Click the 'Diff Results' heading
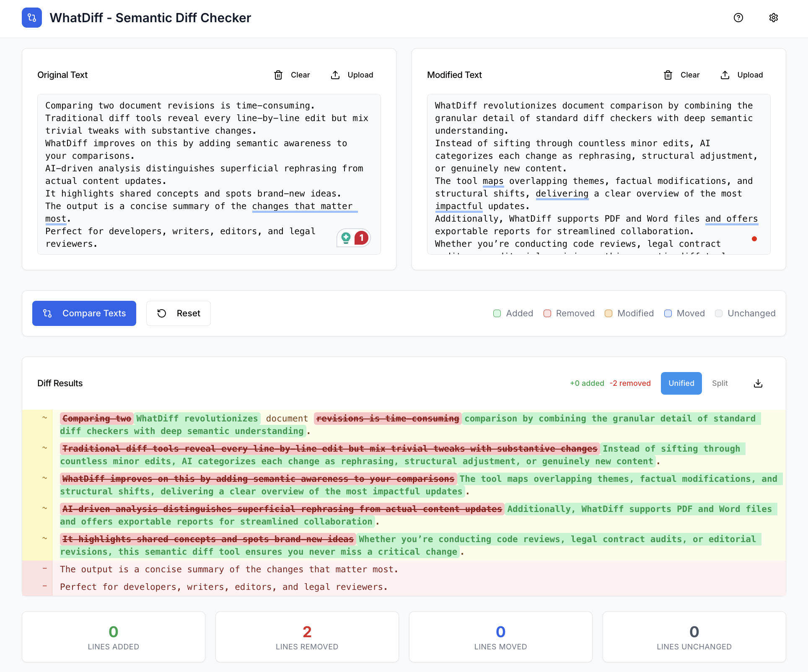This screenshot has width=808, height=672. [x=60, y=383]
